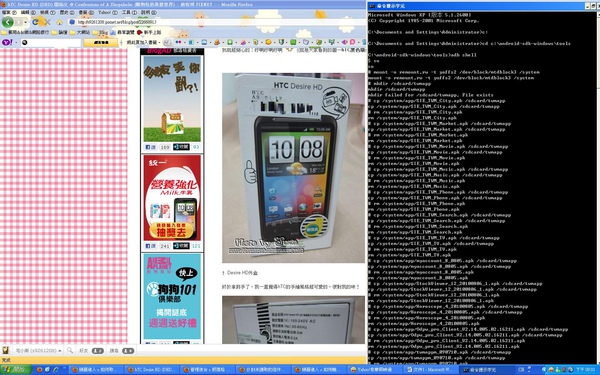The height and width of the screenshot is (375, 600).
Task: Open 好友 friends counter in PIXNET bar
Action: 91,351
